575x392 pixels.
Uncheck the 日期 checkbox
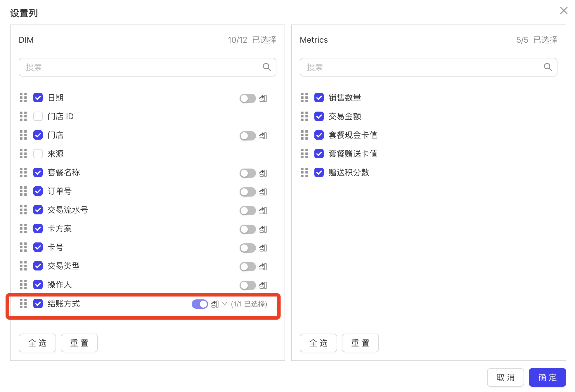tap(38, 98)
